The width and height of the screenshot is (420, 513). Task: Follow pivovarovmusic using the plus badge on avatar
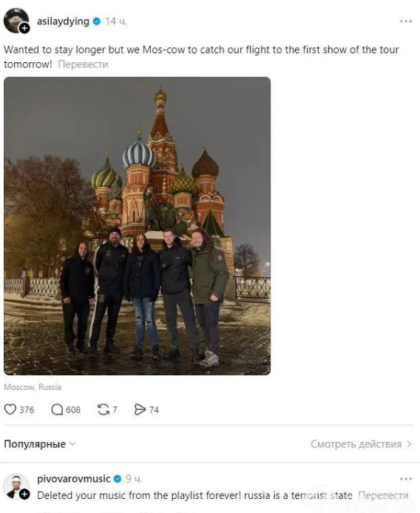pos(24,494)
